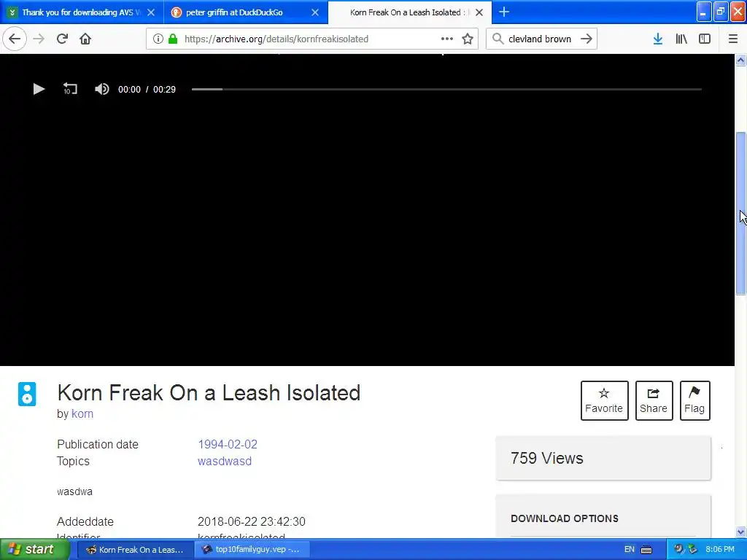Image resolution: width=747 pixels, height=560 pixels.
Task: Toggle the sidebar view
Action: click(705, 39)
